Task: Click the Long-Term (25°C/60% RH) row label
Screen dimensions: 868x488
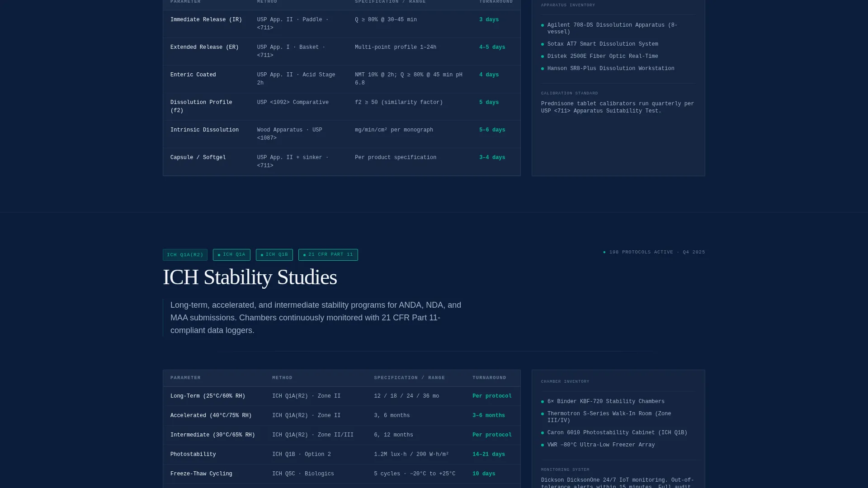Action: [x=208, y=396]
